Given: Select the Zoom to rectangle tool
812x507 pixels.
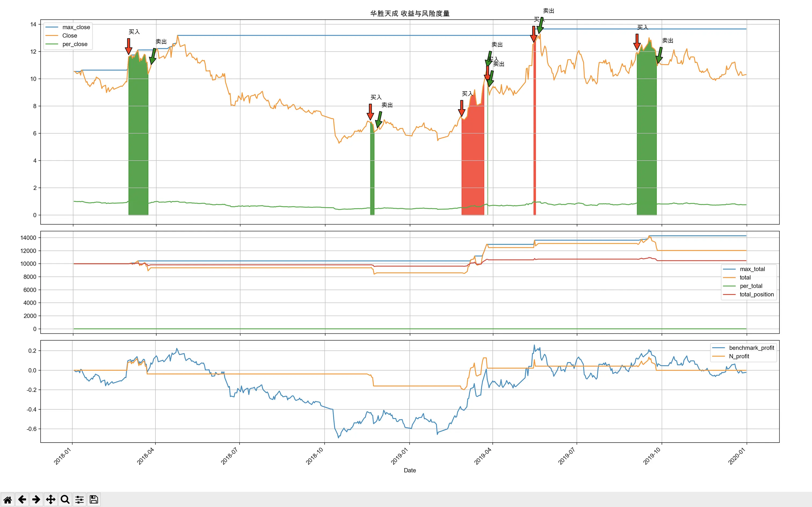Looking at the screenshot, I should tap(65, 499).
